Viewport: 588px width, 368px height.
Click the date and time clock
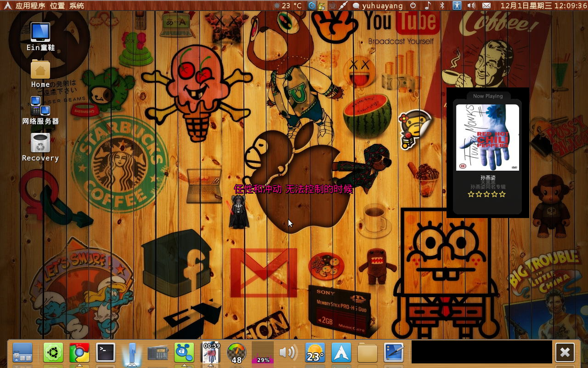click(543, 6)
